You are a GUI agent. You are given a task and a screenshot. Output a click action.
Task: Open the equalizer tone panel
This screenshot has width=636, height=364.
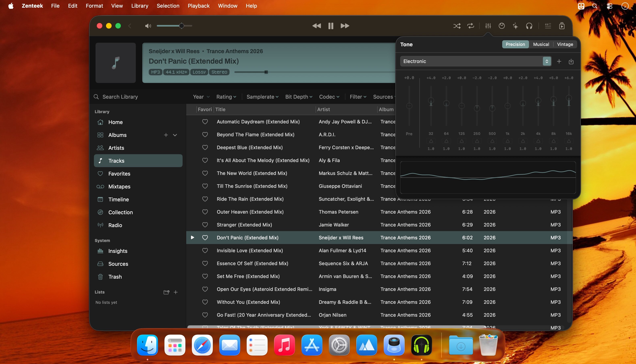coord(488,26)
